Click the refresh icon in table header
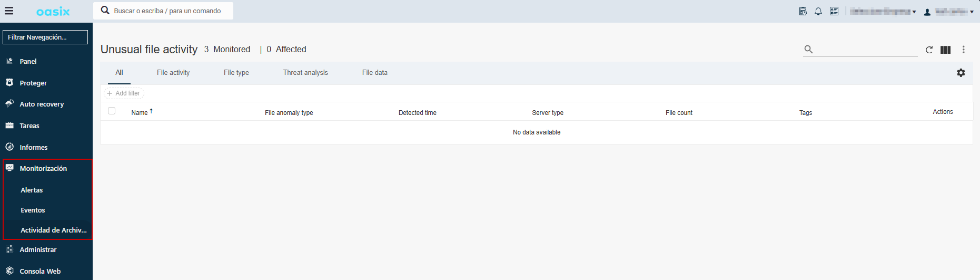980x280 pixels. (929, 50)
